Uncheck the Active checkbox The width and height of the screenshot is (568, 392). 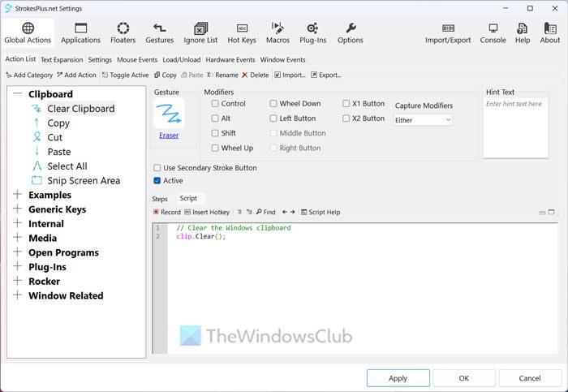click(x=157, y=181)
